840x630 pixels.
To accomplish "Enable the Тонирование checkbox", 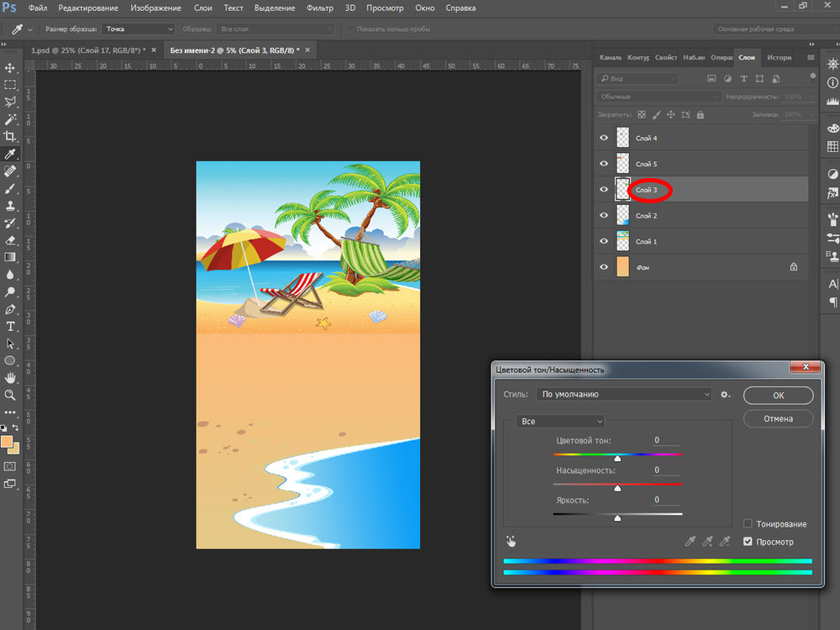I will (748, 524).
